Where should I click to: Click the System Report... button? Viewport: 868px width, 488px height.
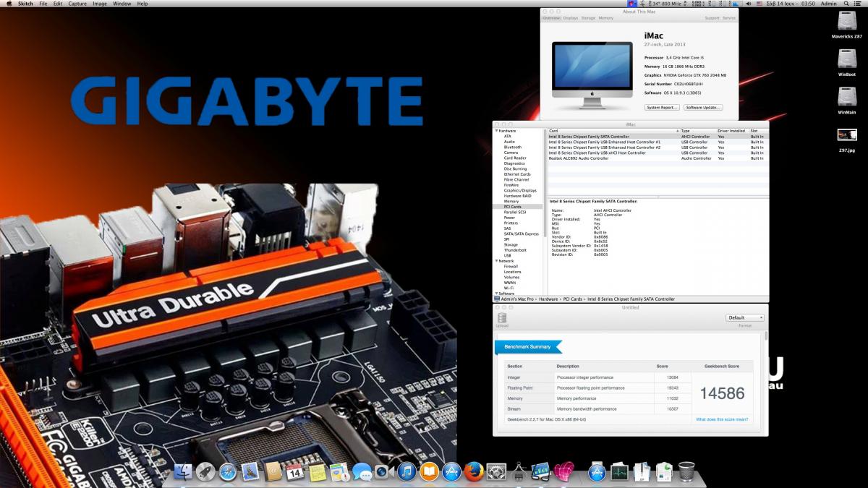(663, 107)
